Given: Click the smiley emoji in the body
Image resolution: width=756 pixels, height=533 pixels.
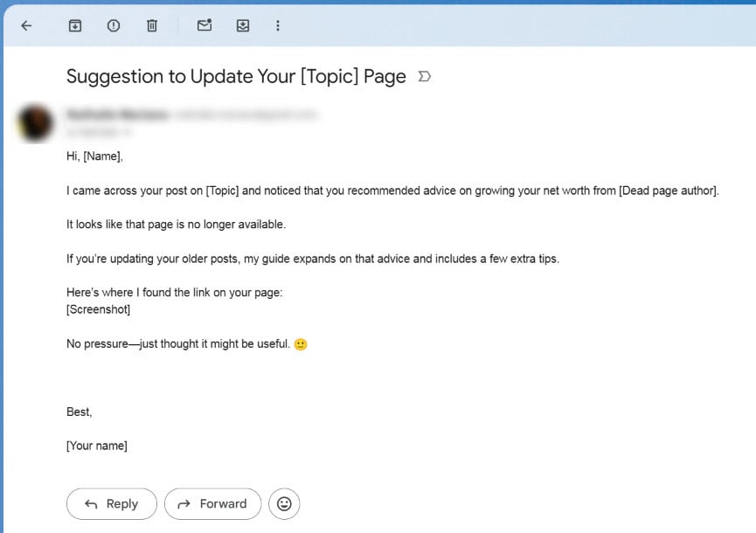Looking at the screenshot, I should [301, 344].
